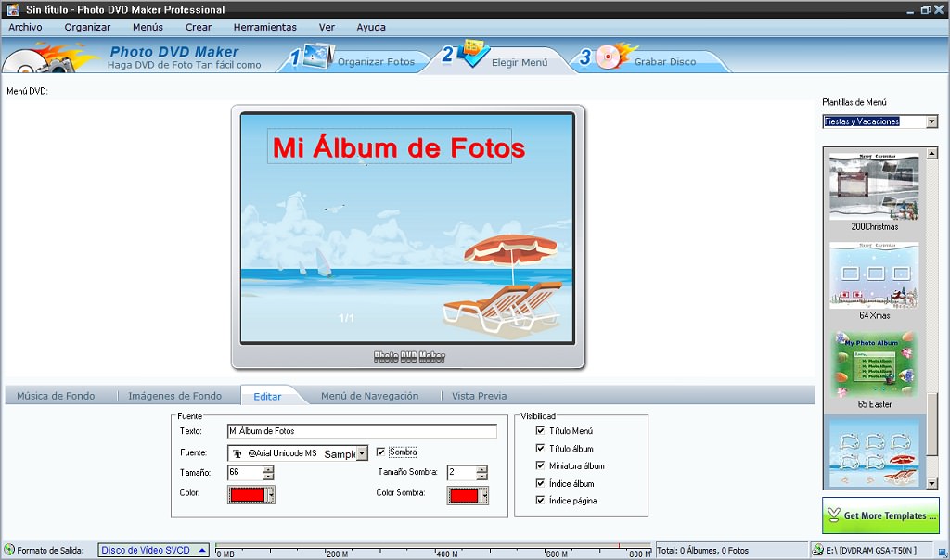Click the red text Color swatch
Viewport: 950px width, 560px height.
click(247, 495)
